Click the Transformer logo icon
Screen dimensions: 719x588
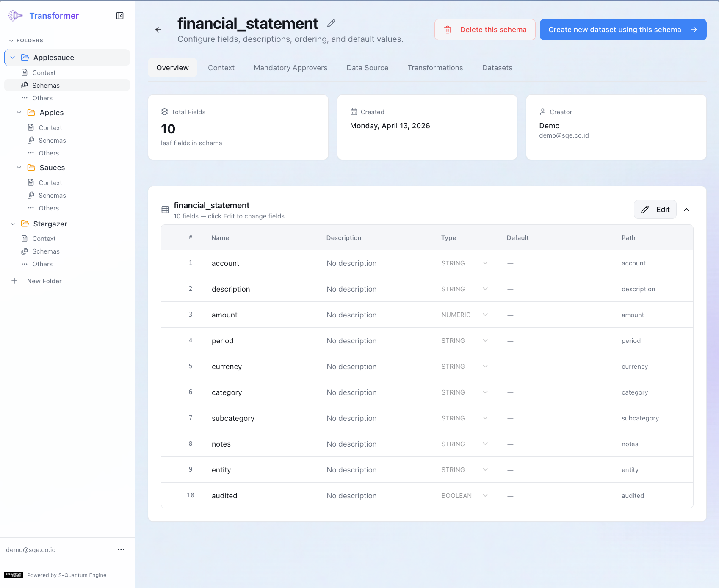(15, 16)
